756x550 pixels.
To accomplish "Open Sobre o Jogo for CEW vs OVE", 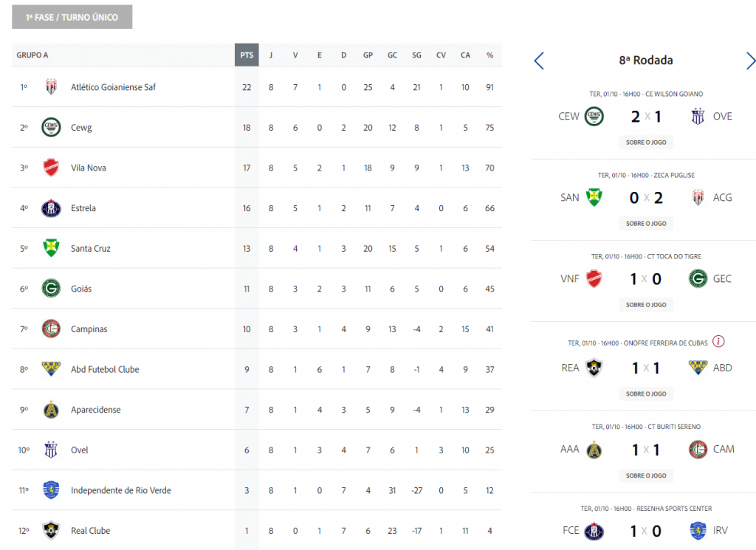I will (646, 142).
